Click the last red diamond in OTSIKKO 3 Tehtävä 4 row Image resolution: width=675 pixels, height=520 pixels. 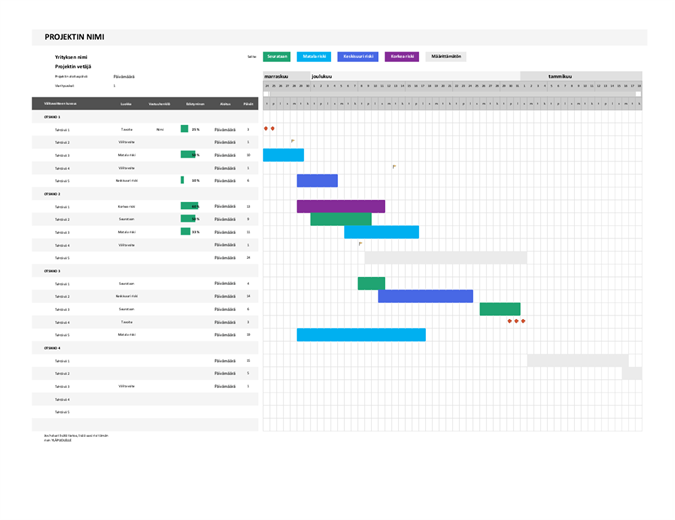point(523,321)
